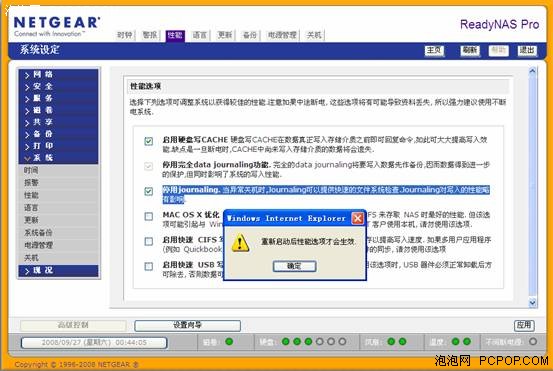Viewport: 553px width, 371px height.
Task: Open the 关机 tab
Action: [314, 35]
